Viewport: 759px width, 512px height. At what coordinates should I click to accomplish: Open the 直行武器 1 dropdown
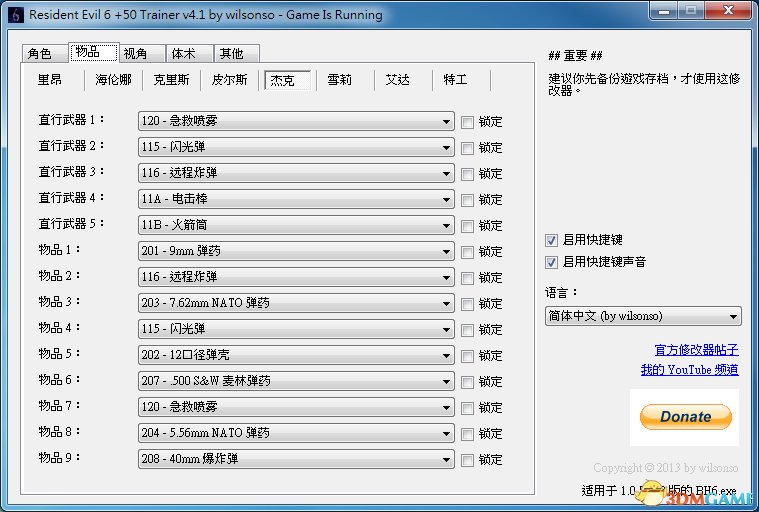[x=296, y=121]
